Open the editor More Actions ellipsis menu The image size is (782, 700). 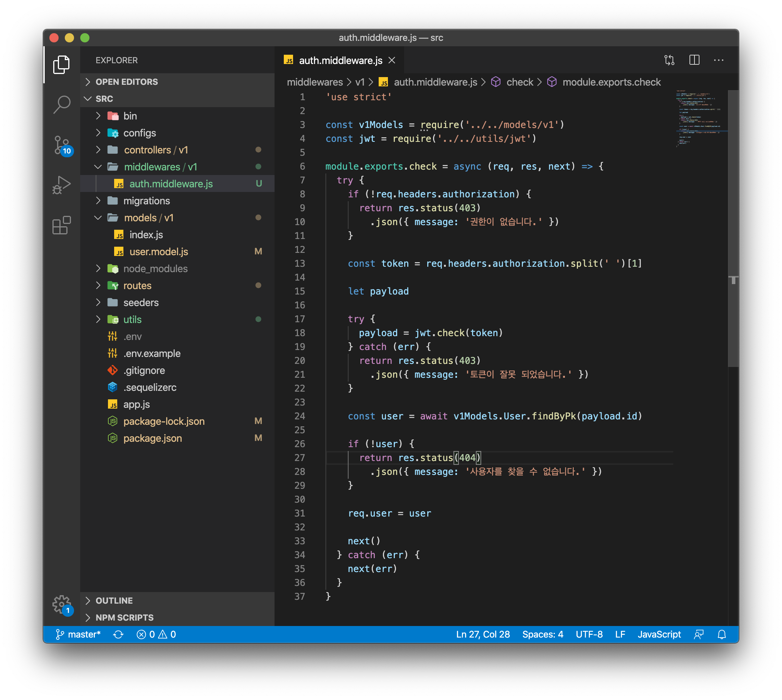click(718, 60)
